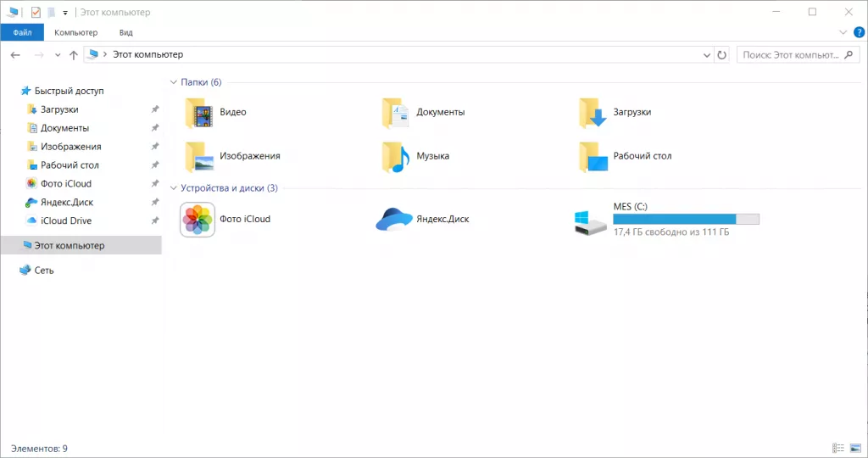Open the Компьютер ribbon tab
868x458 pixels.
(75, 32)
